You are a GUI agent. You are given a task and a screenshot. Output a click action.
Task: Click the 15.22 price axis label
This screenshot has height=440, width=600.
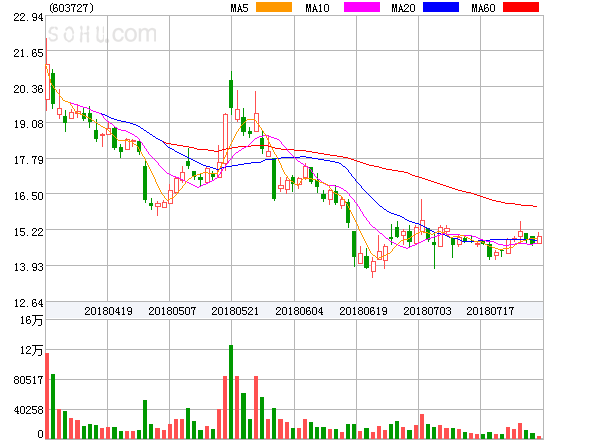click(28, 232)
